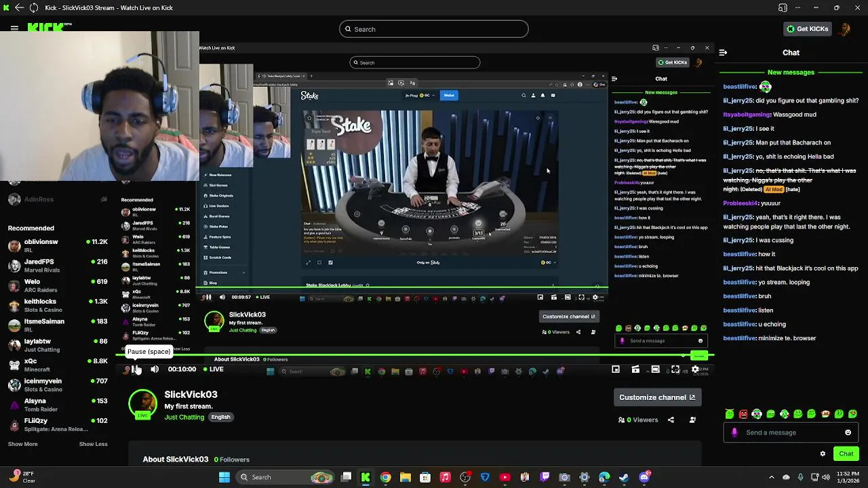Open the user profile avatar menu
Viewport: 868px width, 488px height.
[845, 29]
